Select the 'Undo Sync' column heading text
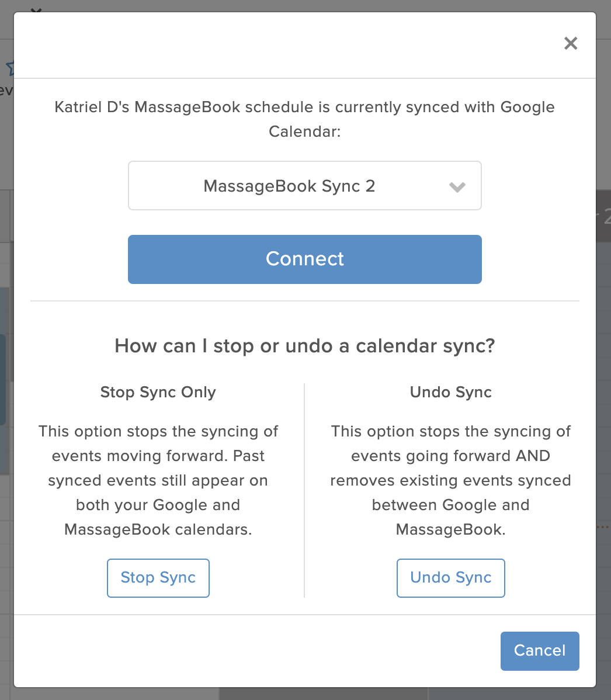The width and height of the screenshot is (611, 700). point(451,393)
